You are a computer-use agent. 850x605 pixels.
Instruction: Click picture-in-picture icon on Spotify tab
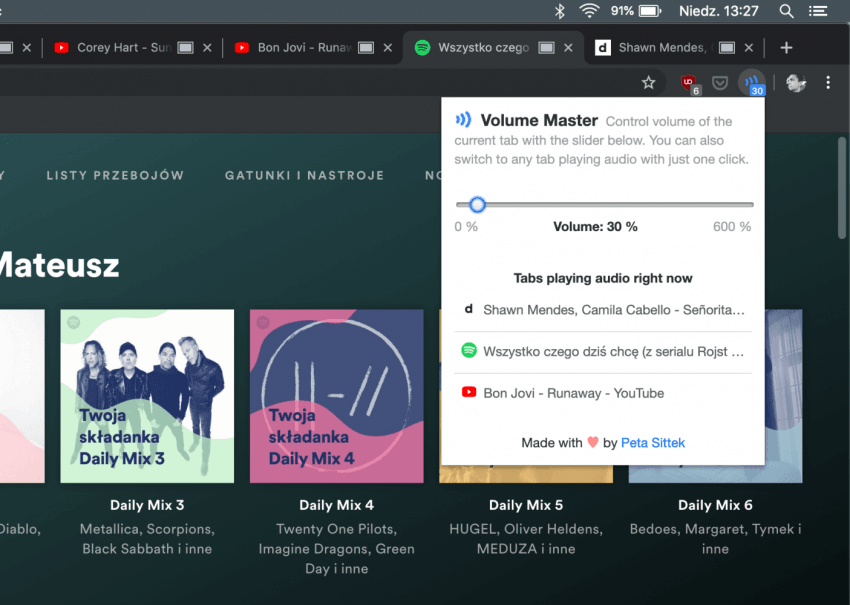(x=546, y=48)
